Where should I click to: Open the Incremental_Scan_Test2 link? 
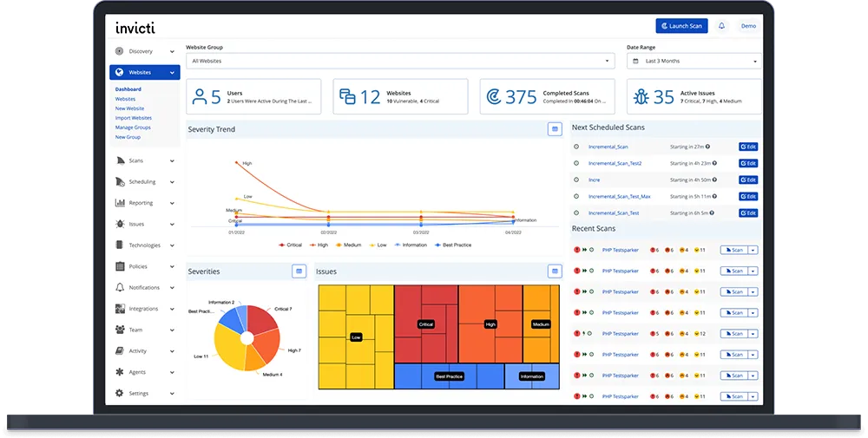[x=615, y=164]
